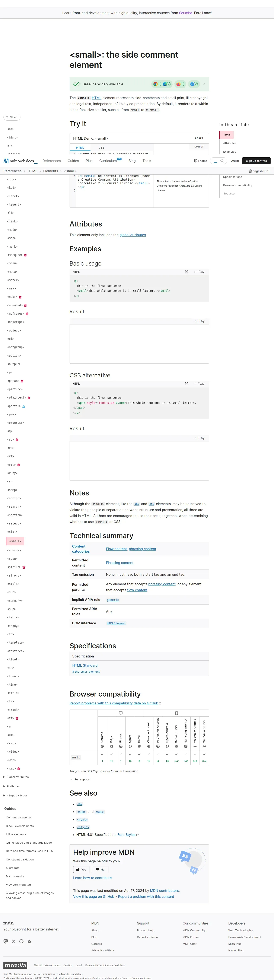This screenshot has height=980, width=274.
Task: Click Sign up for free button
Action: (256, 161)
